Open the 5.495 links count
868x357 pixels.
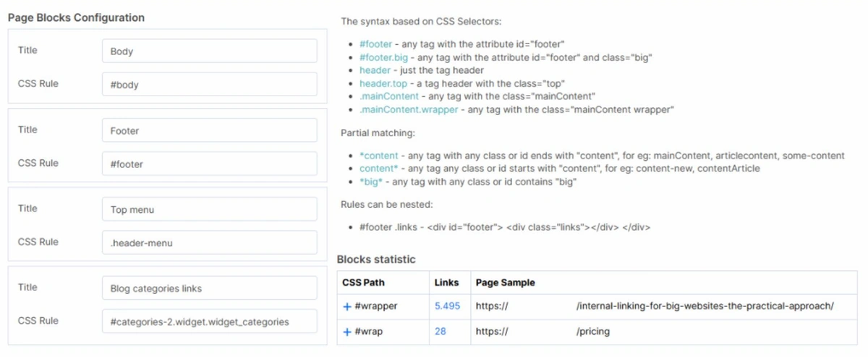tap(447, 306)
